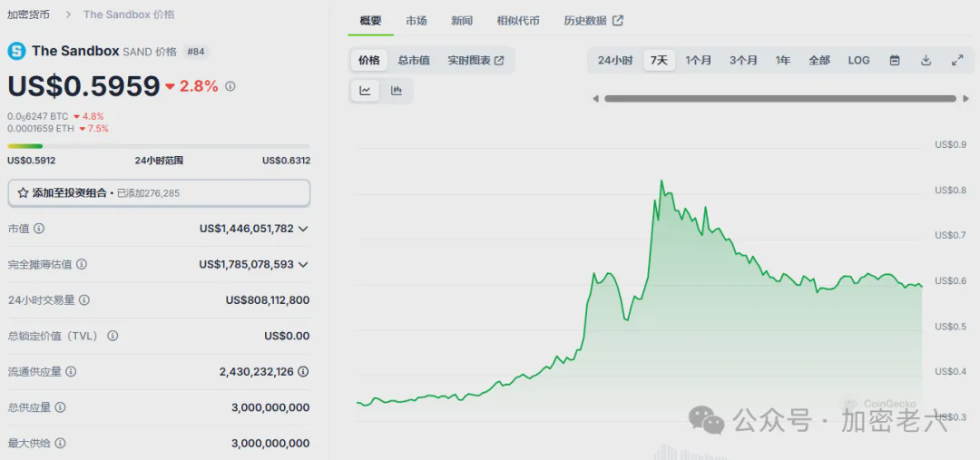This screenshot has width=980, height=460.
Task: Click the chart range scrollbar track
Action: (780, 98)
